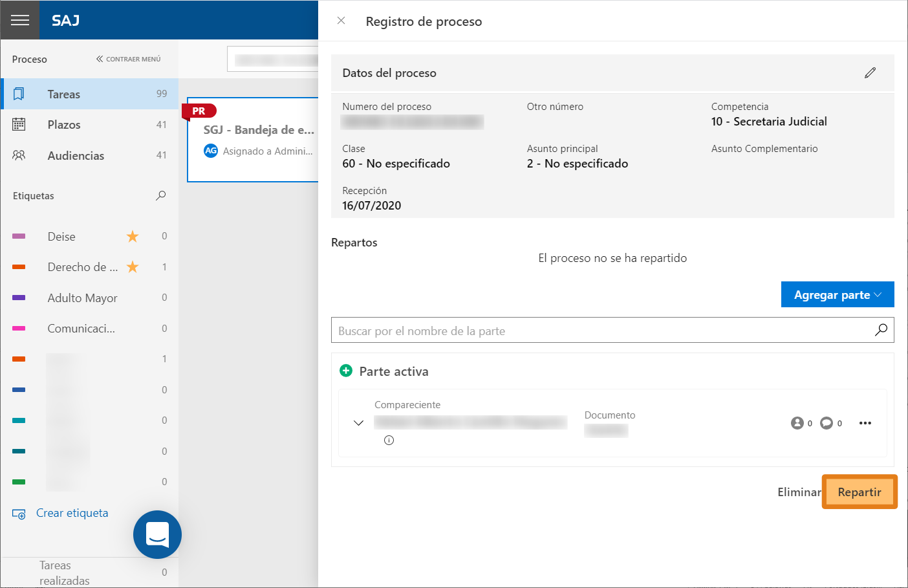Click the SAJ logo
908x588 pixels.
tap(66, 21)
